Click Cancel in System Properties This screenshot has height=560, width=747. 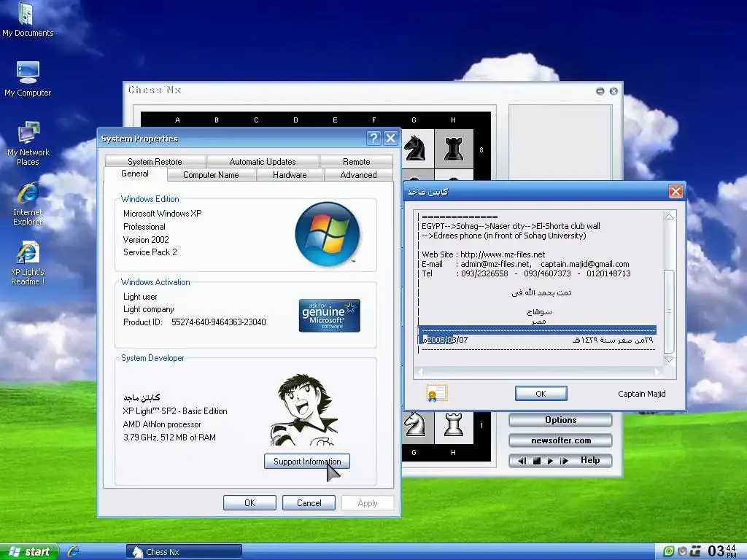[x=309, y=503]
